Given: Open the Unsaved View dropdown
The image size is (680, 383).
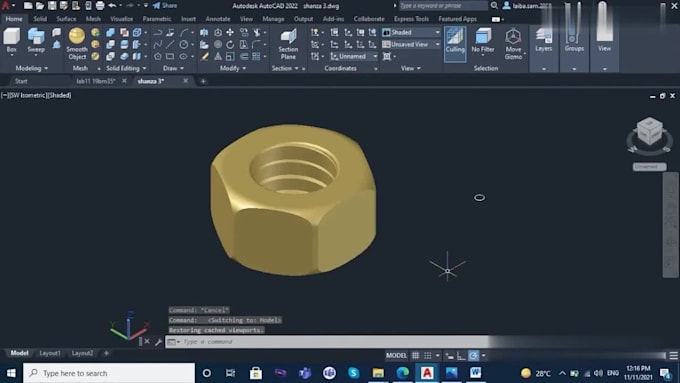Looking at the screenshot, I should click(411, 44).
